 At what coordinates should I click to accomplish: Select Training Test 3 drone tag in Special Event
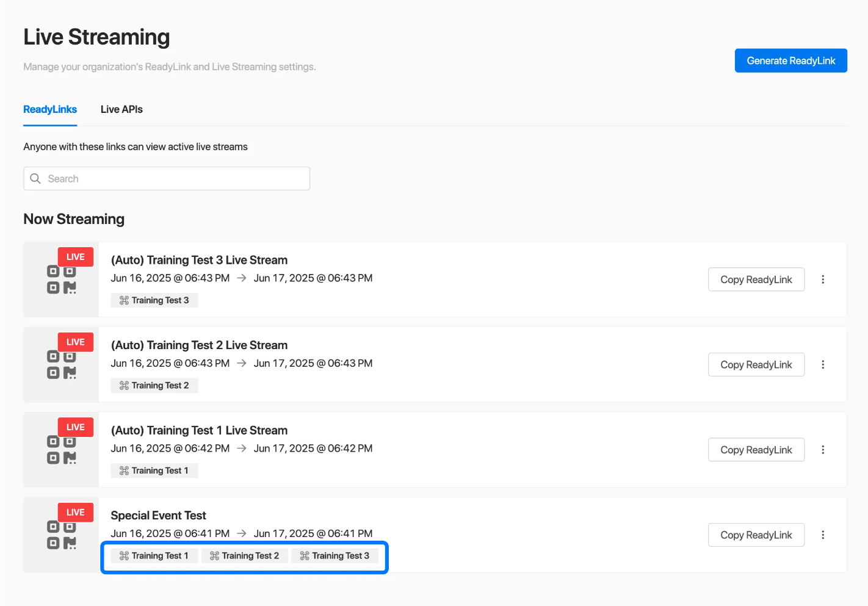[335, 556]
